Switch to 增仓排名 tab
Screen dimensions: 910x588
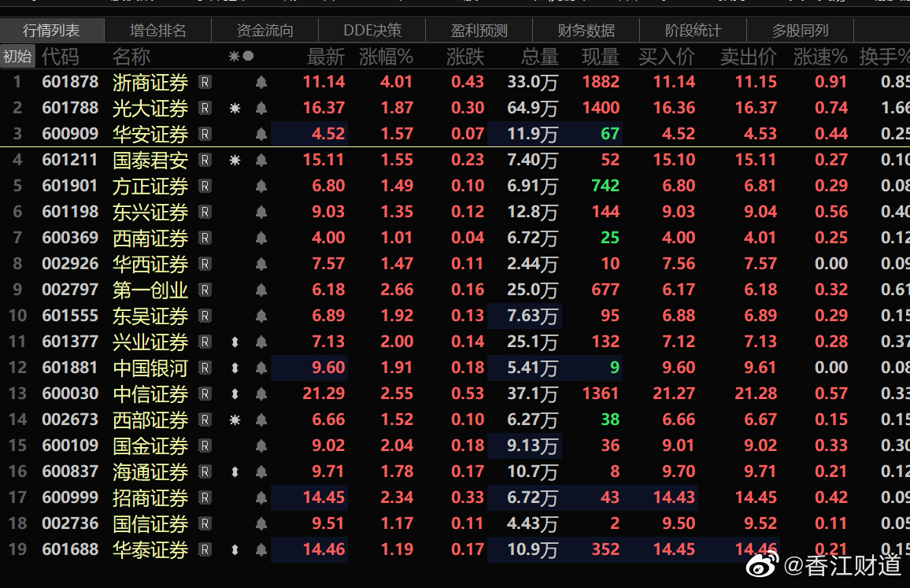pyautogui.click(x=158, y=30)
